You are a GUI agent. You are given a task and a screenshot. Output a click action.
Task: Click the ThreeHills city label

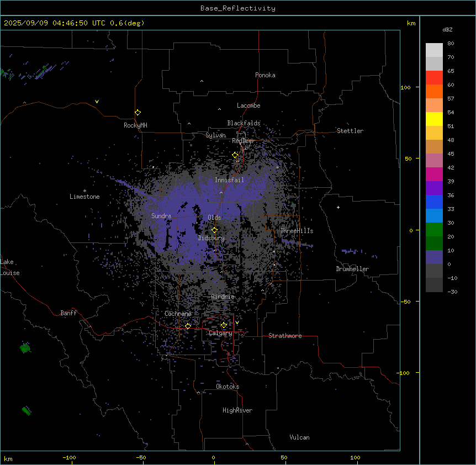tap(297, 231)
